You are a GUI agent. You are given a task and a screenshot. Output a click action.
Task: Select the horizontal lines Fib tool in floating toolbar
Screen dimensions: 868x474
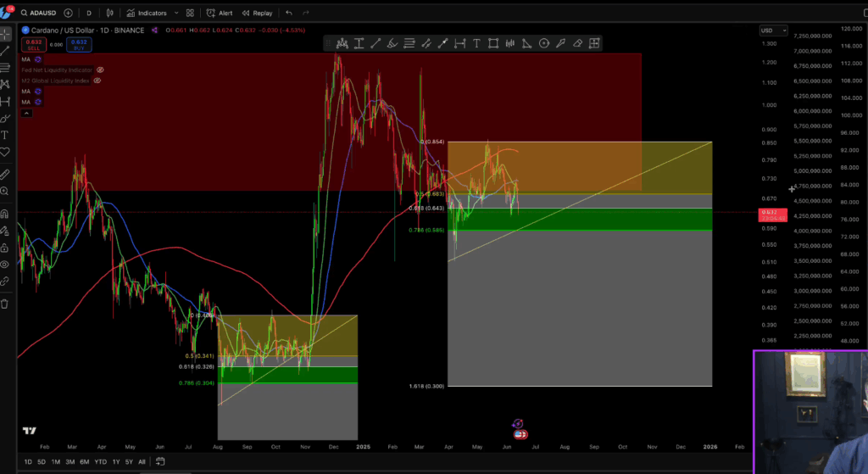coord(409,43)
